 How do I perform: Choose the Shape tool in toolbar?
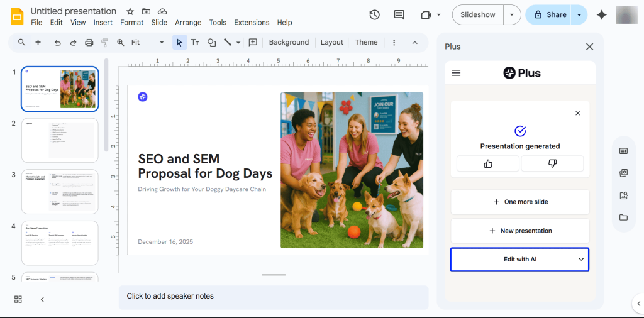[x=212, y=43]
